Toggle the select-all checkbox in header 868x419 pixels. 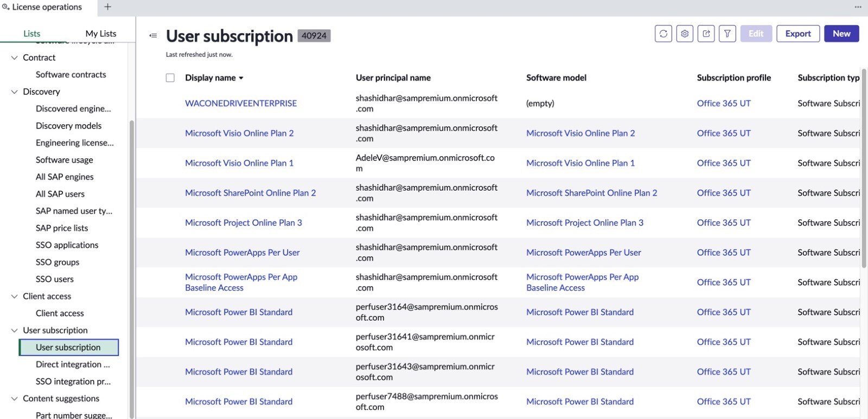coord(170,78)
